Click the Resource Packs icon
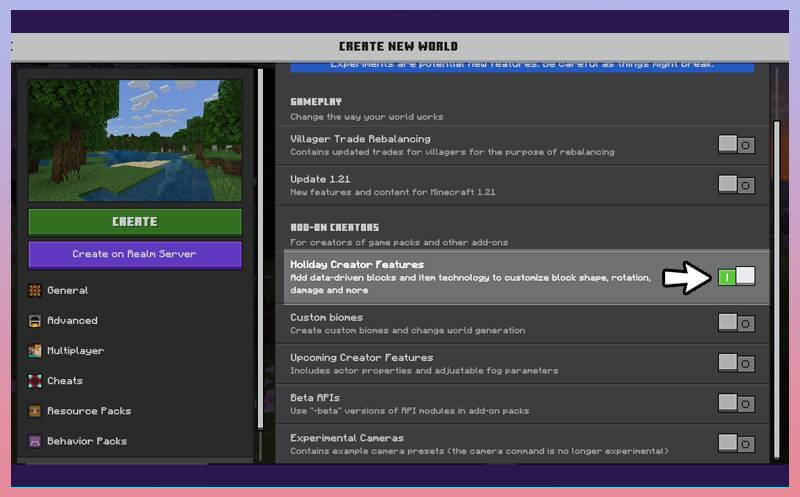Screen dimensions: 800x497 click(x=34, y=411)
